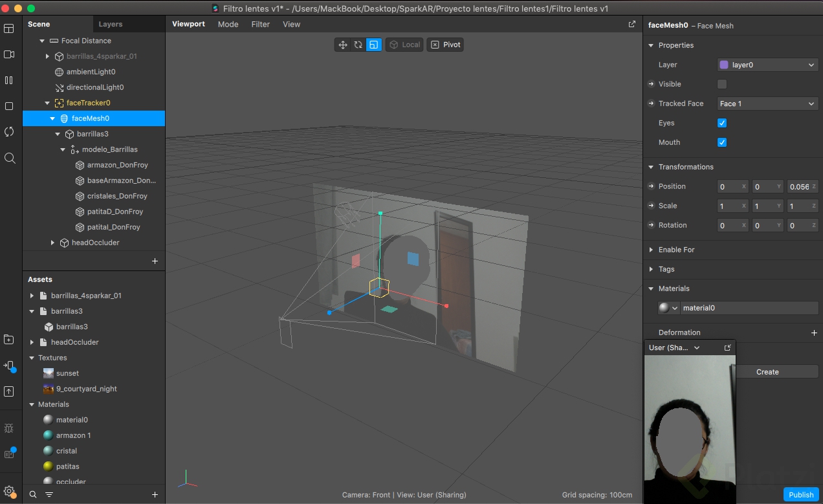The width and height of the screenshot is (823, 504).
Task: Select the Move (position) manipulator tool
Action: (x=343, y=45)
